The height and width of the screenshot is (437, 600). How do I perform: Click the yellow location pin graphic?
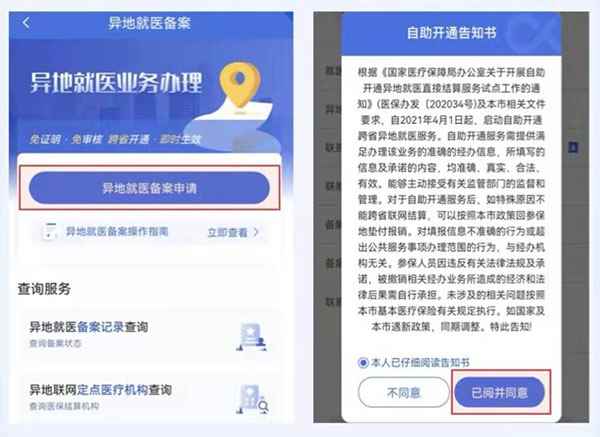240,85
